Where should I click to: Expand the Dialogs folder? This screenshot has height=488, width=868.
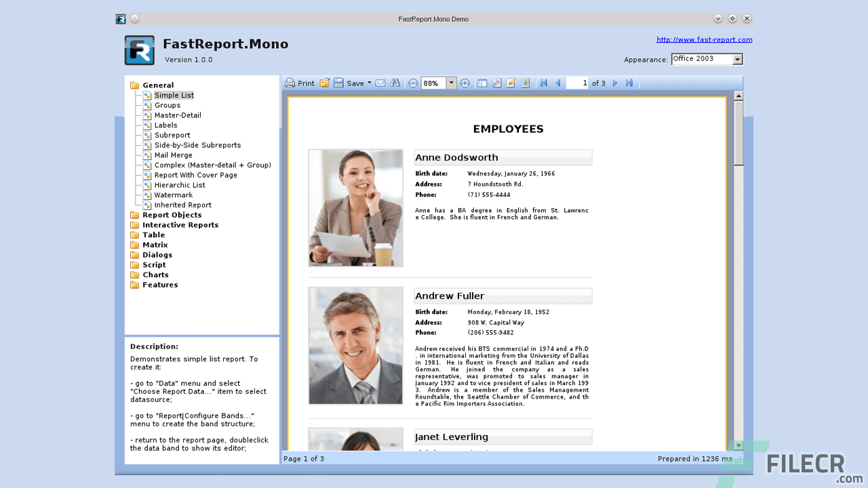(x=151, y=255)
